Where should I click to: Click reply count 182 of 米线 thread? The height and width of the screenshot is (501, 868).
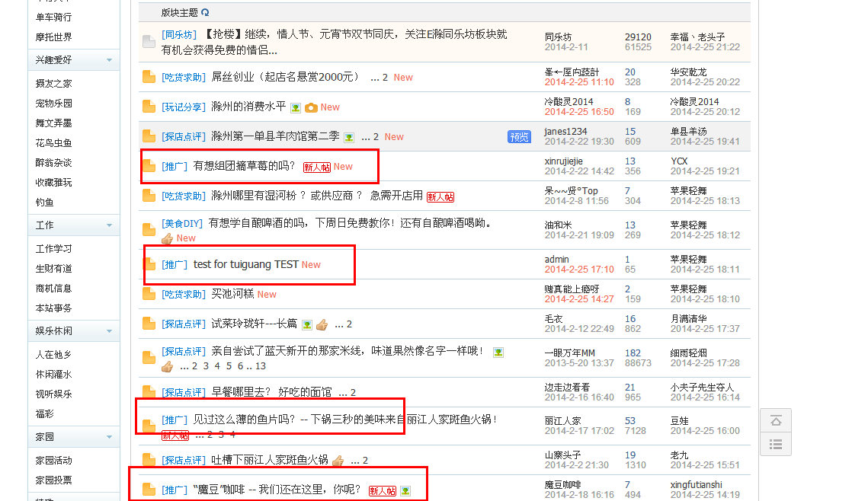(x=633, y=353)
